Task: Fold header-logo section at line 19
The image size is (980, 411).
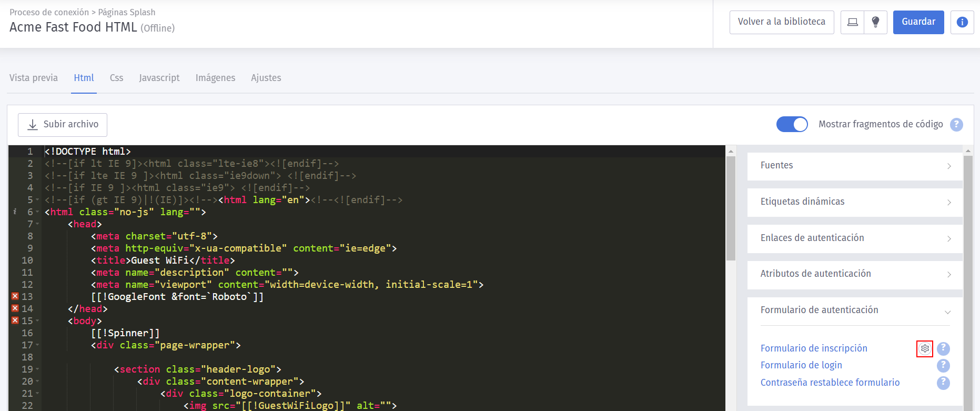Action: pyautogui.click(x=37, y=369)
